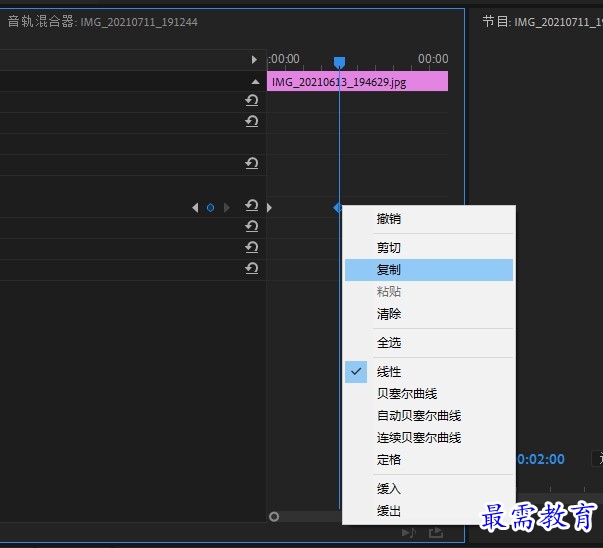
Task: Select 定格 keyframe option
Action: tap(429, 460)
